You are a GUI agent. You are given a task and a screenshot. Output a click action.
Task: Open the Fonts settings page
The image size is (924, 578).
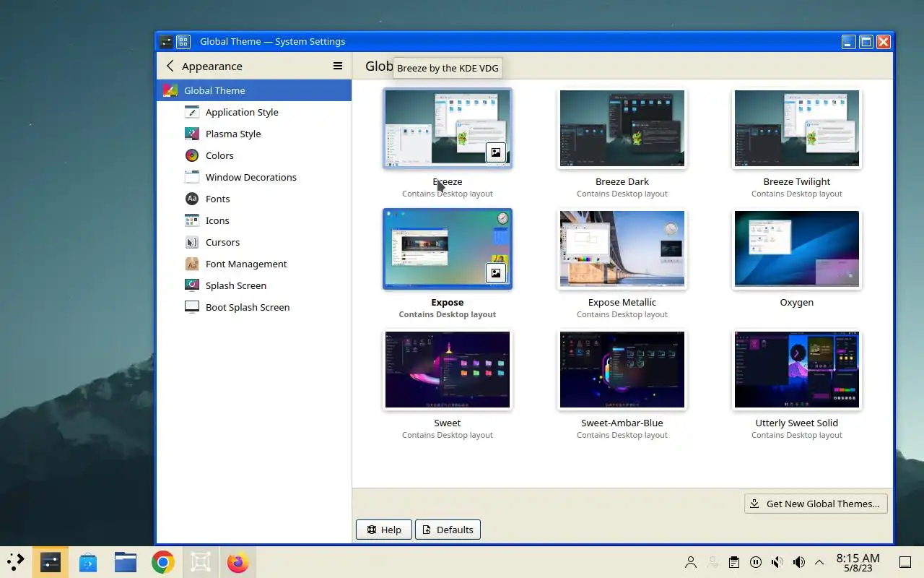click(x=254, y=199)
